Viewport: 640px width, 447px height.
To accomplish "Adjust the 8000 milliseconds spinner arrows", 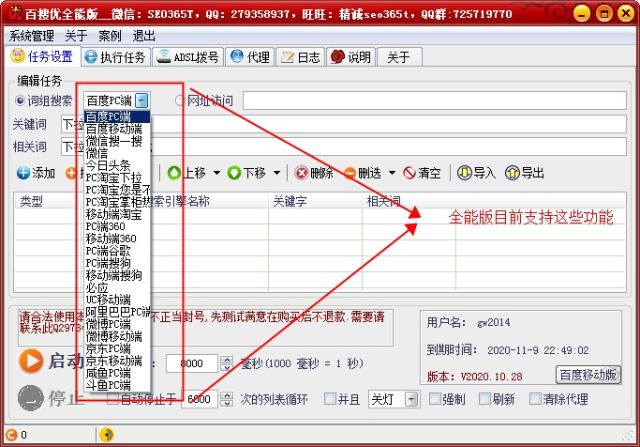I will click(x=227, y=363).
